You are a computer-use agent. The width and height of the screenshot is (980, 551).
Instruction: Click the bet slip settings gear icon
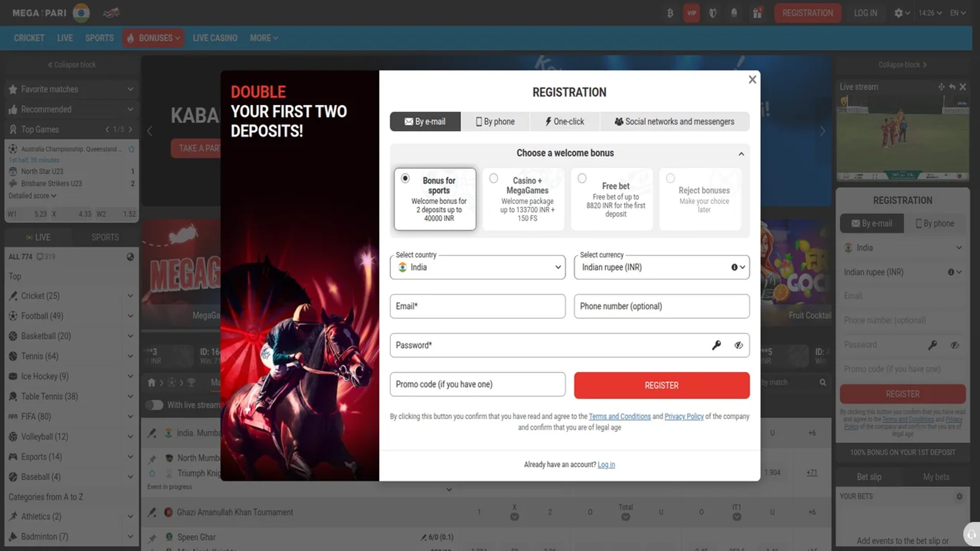click(x=959, y=496)
